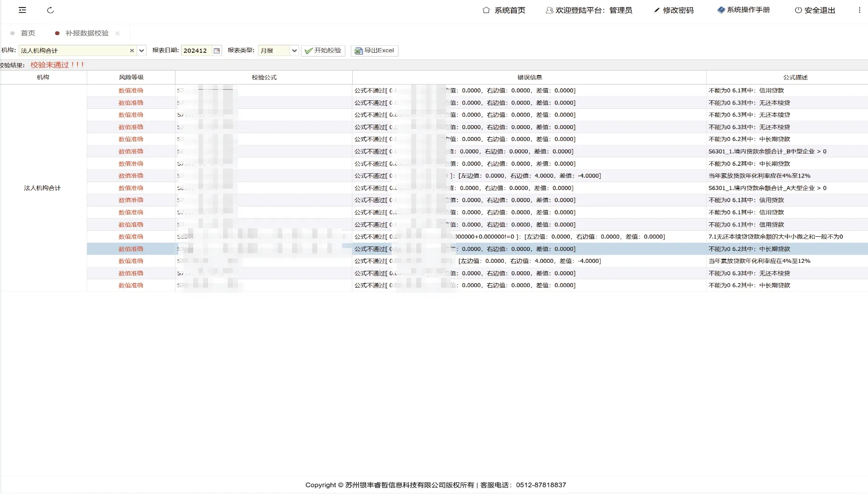Open the calendar picker for 报表日期

click(217, 50)
